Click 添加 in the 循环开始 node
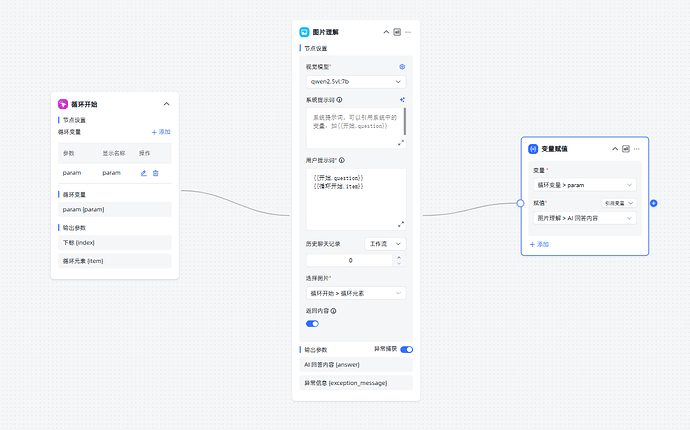 coord(161,132)
